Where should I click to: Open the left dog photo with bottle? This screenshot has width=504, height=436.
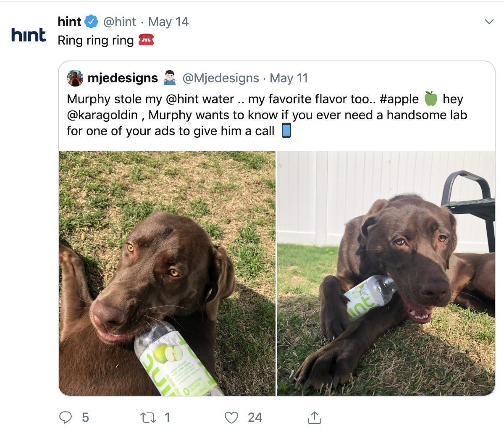point(167,273)
